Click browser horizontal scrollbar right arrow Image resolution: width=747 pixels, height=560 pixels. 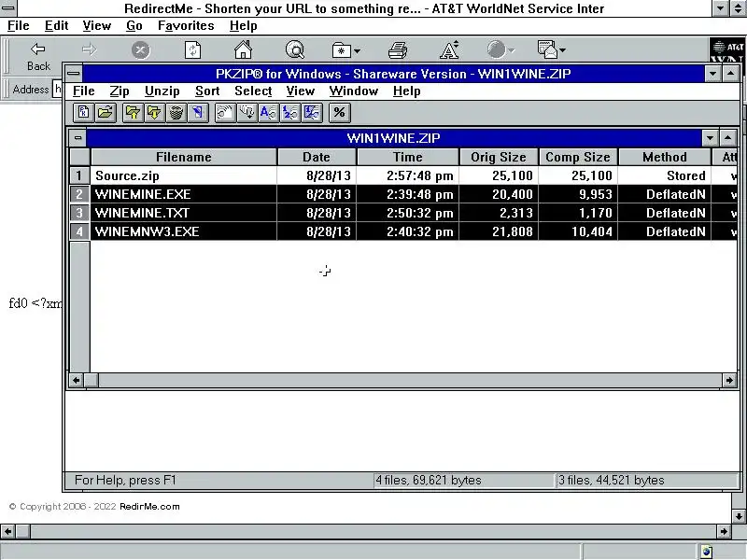(x=724, y=531)
